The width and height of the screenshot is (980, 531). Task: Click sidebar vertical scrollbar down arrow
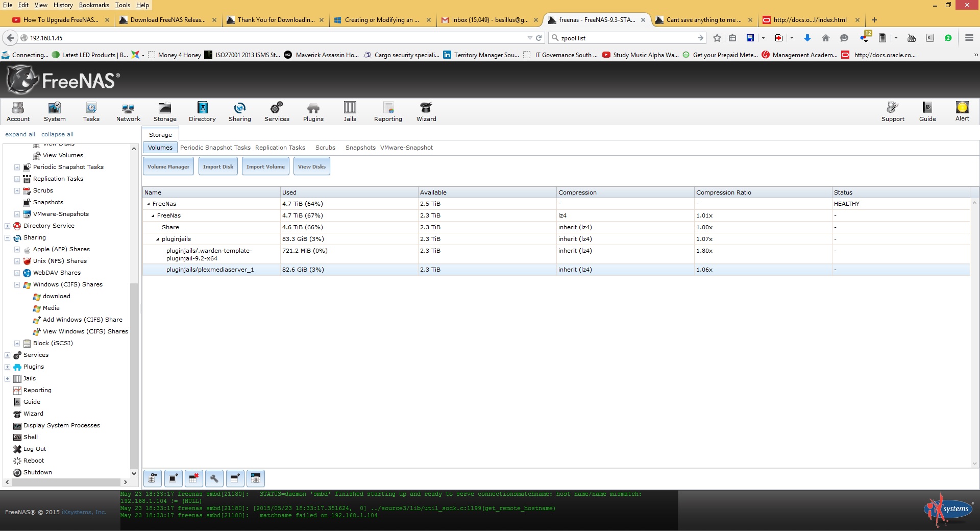[134, 474]
